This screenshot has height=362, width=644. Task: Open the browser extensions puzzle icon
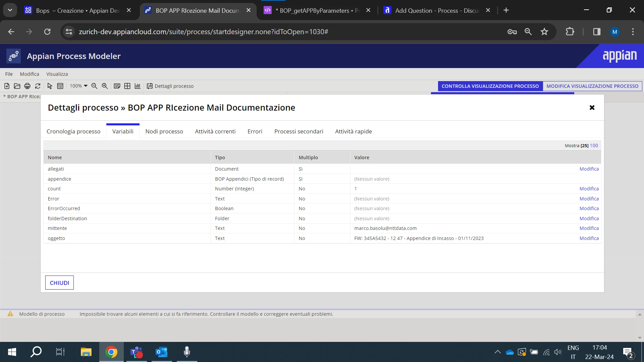tap(570, 32)
